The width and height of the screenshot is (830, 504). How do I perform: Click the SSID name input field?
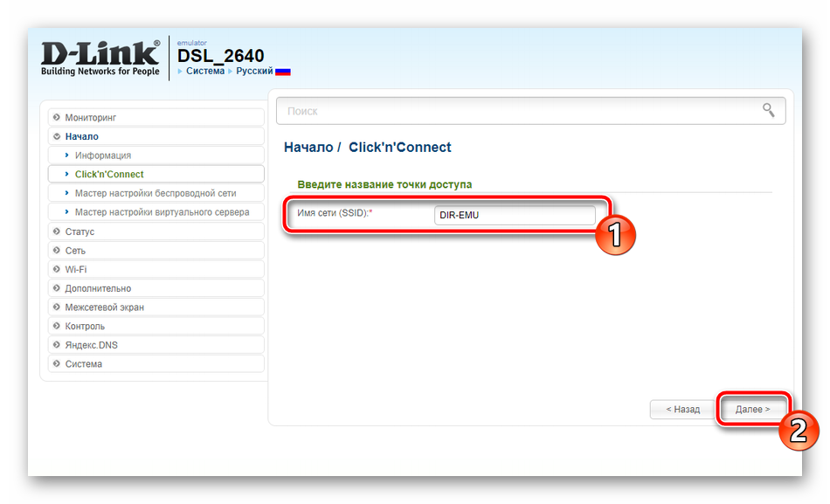[515, 215]
